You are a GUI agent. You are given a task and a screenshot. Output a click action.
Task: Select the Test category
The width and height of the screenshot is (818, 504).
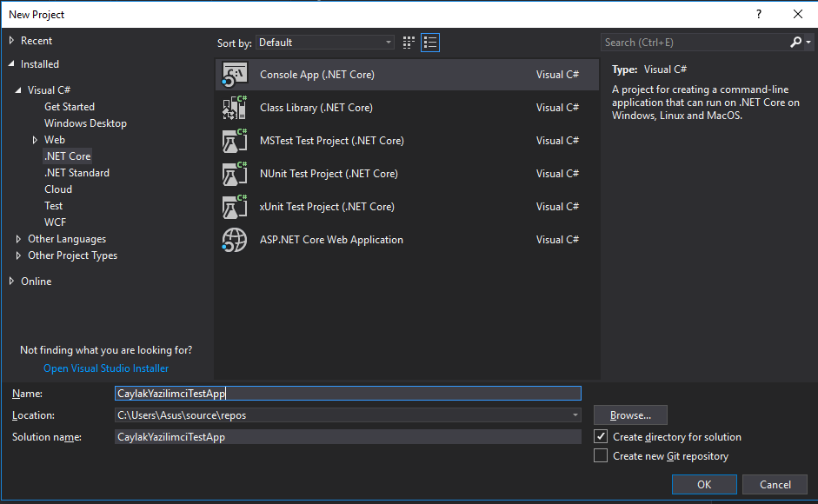[53, 206]
